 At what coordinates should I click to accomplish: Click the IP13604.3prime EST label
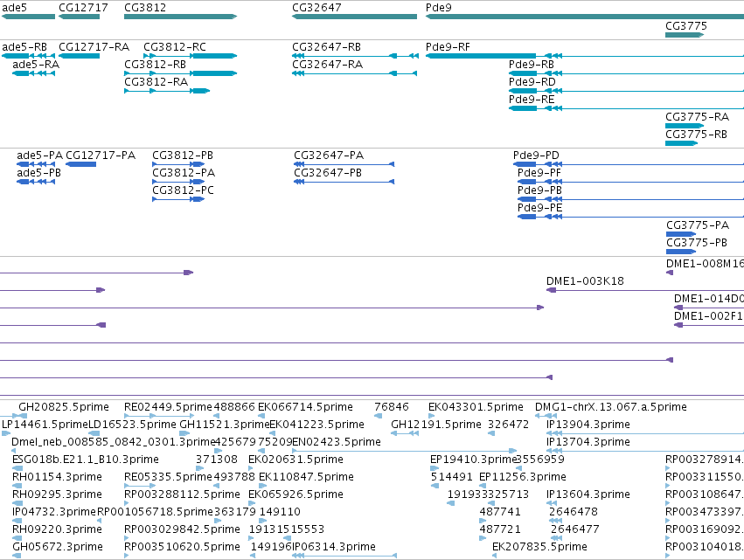pos(588,494)
